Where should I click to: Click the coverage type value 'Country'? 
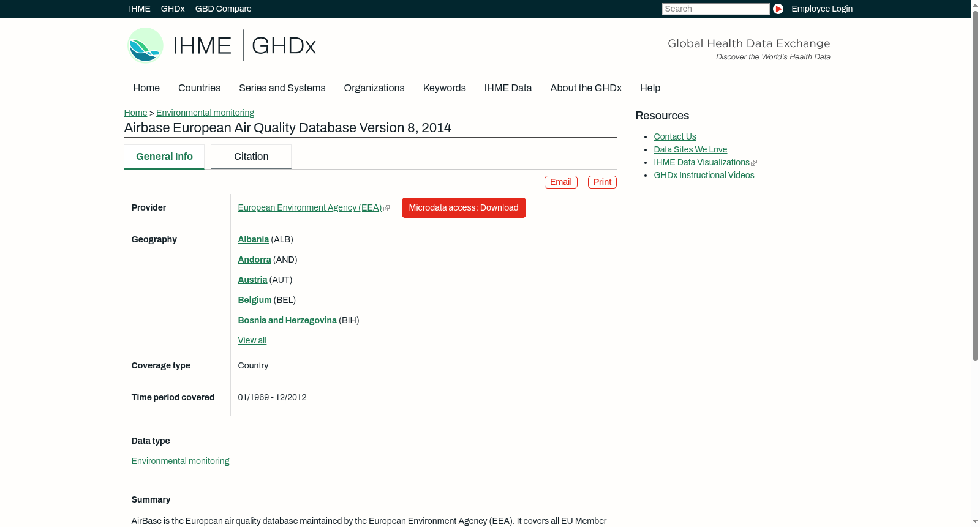pos(253,365)
